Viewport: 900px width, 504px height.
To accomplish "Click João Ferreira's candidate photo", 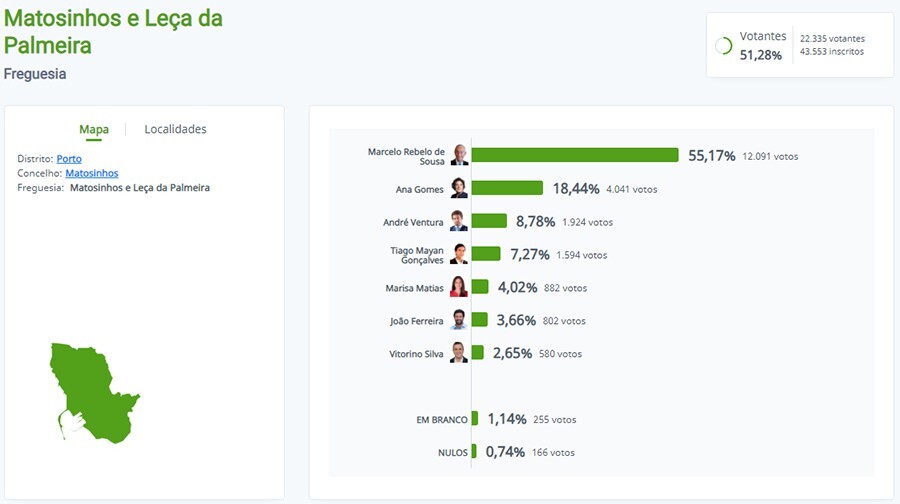I will 459,320.
